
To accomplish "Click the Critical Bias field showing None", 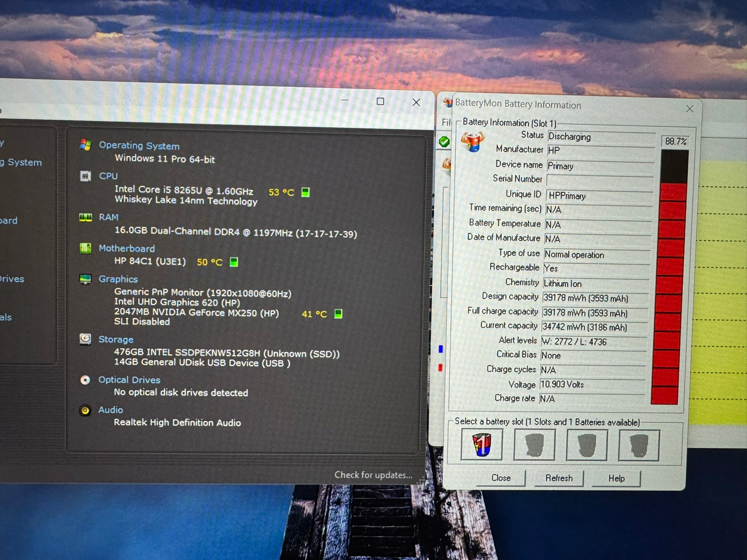I will 593,355.
